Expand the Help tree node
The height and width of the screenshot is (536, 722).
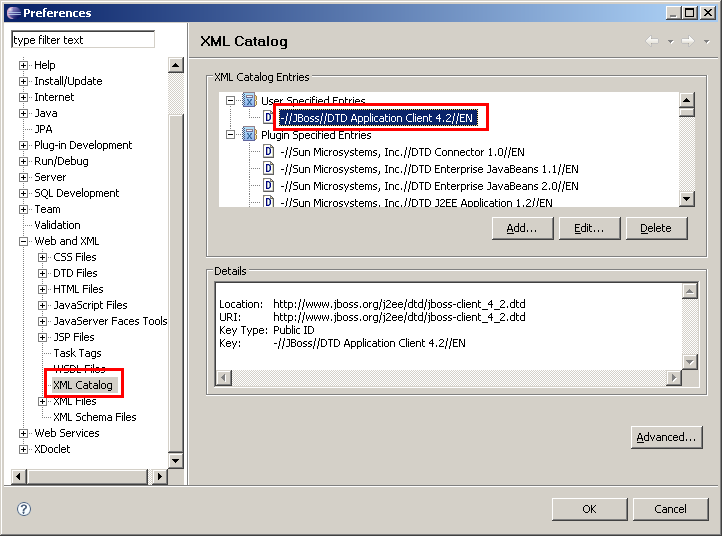pyautogui.click(x=23, y=65)
